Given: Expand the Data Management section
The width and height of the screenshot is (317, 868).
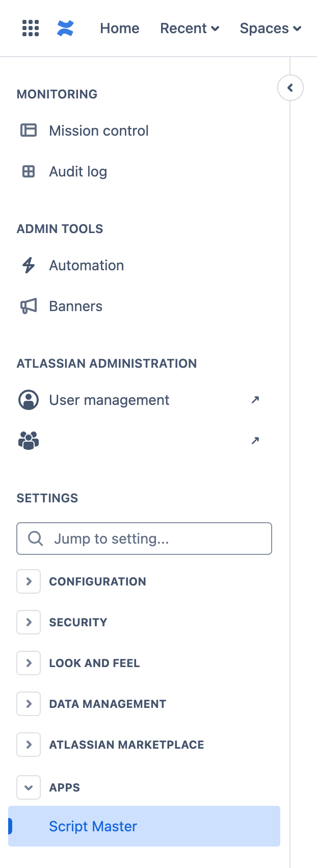Looking at the screenshot, I should (x=29, y=704).
